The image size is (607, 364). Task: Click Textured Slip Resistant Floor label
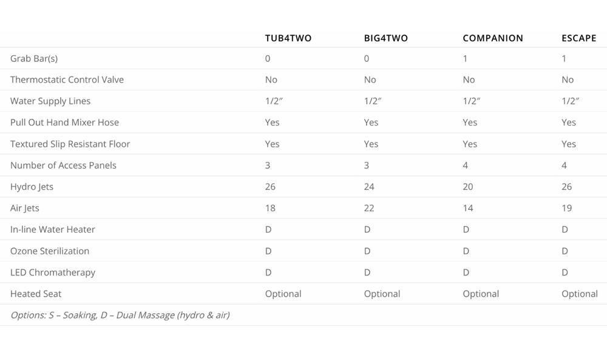pos(70,144)
